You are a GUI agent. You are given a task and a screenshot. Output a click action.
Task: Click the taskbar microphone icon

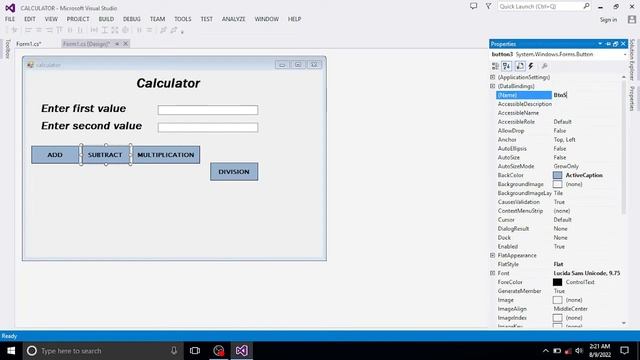(174, 351)
